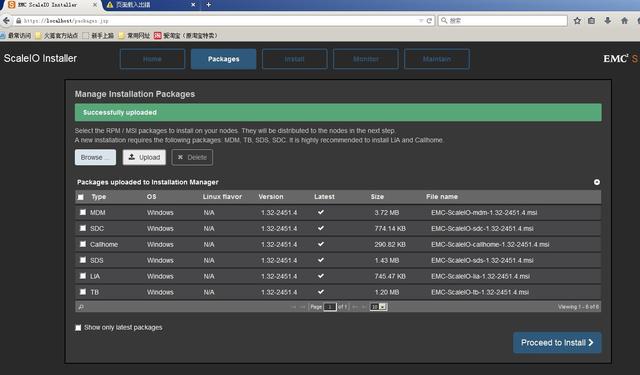The width and height of the screenshot is (640, 375).
Task: Switch to the EMC ScaleIO Installer browser tab
Action: [x=51, y=5]
